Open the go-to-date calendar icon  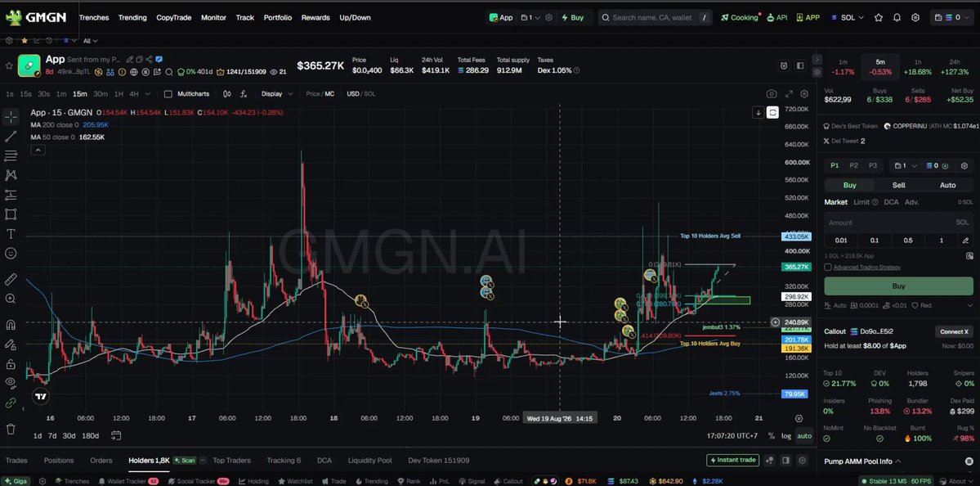(116, 435)
